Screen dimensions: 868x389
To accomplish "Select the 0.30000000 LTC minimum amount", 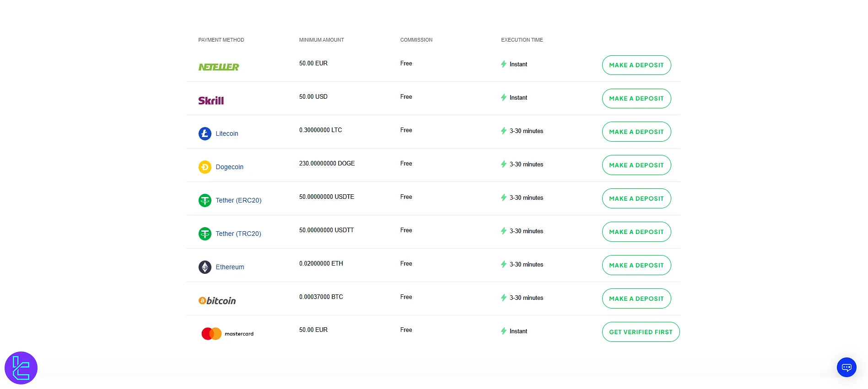I will pyautogui.click(x=321, y=130).
